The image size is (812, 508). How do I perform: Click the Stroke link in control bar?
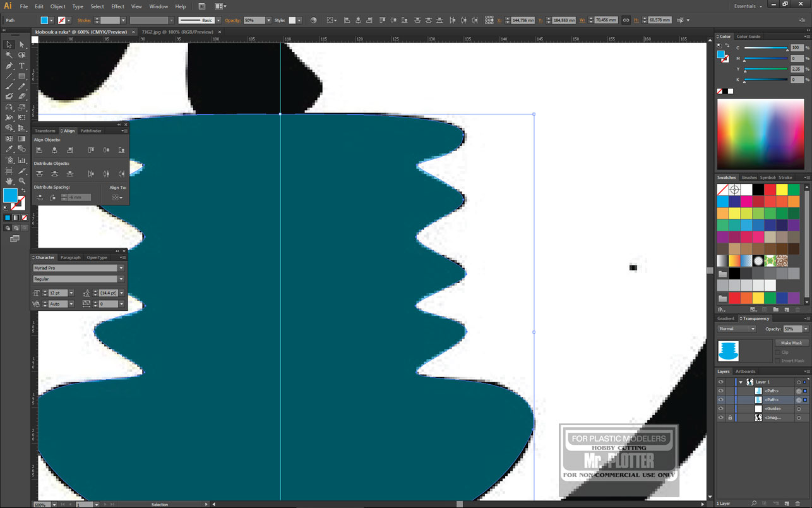(x=84, y=20)
